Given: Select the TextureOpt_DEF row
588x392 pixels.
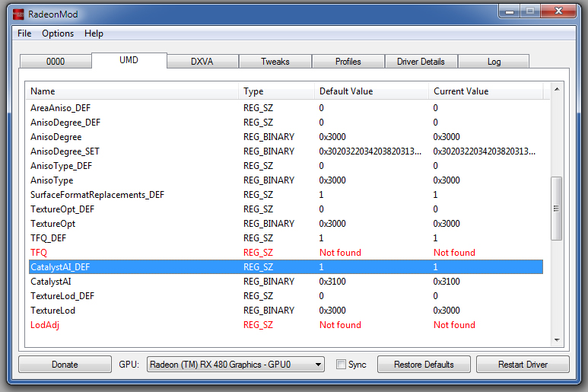Looking at the screenshot, I should click(286, 209).
